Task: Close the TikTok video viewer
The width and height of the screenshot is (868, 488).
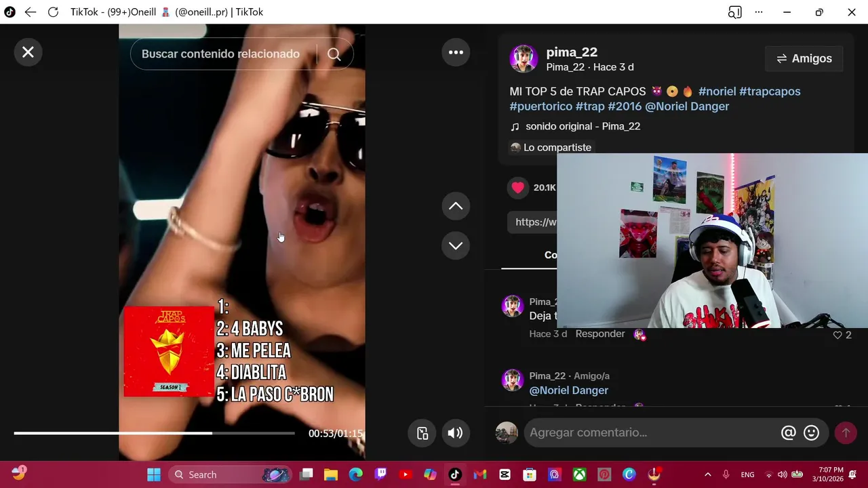Action: tap(28, 52)
